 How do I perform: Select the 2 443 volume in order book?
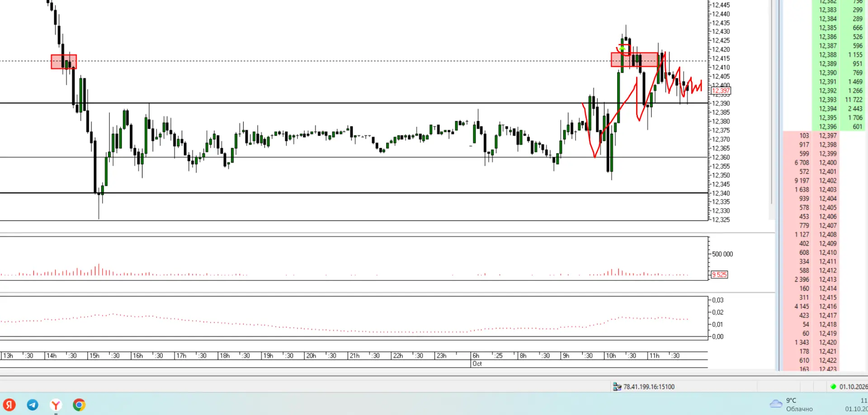click(855, 109)
